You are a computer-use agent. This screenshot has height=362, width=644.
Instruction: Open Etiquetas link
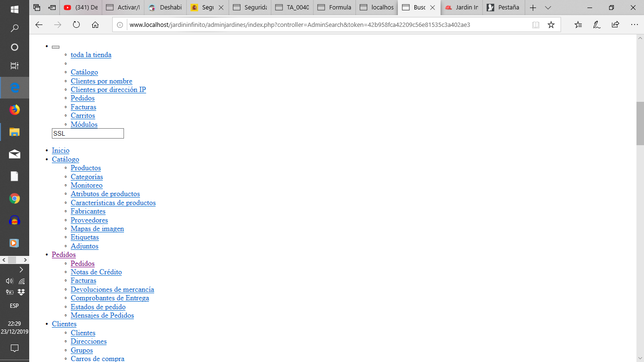click(85, 237)
